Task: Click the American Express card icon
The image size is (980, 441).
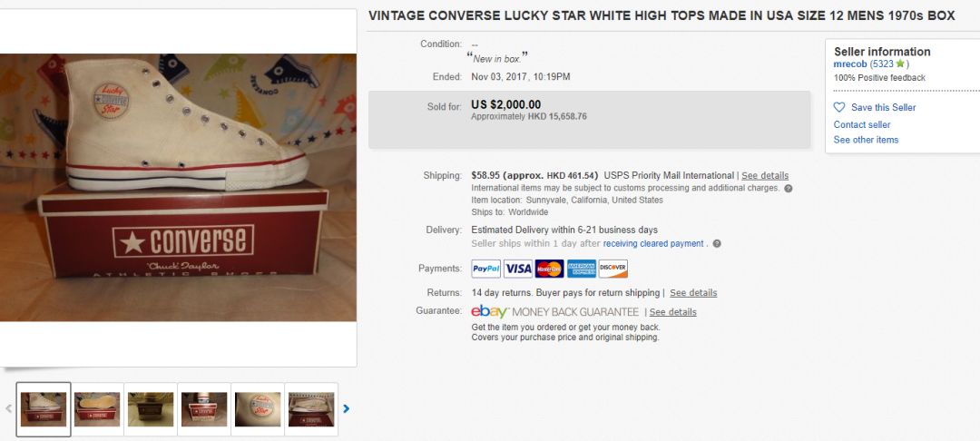Action: pyautogui.click(x=582, y=269)
